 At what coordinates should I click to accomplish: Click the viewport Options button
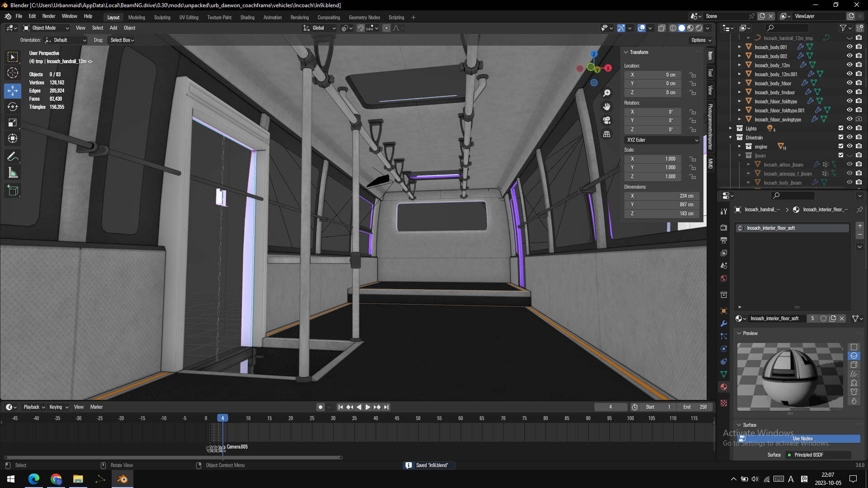coord(701,40)
